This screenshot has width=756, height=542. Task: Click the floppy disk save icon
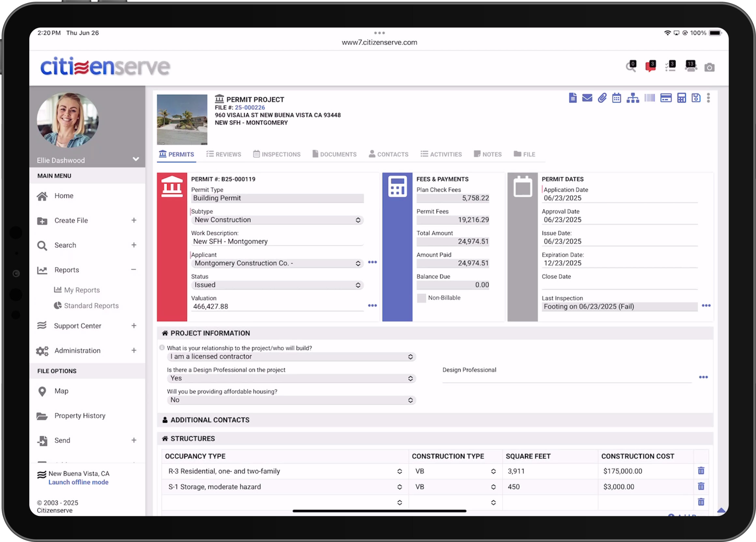pos(696,98)
